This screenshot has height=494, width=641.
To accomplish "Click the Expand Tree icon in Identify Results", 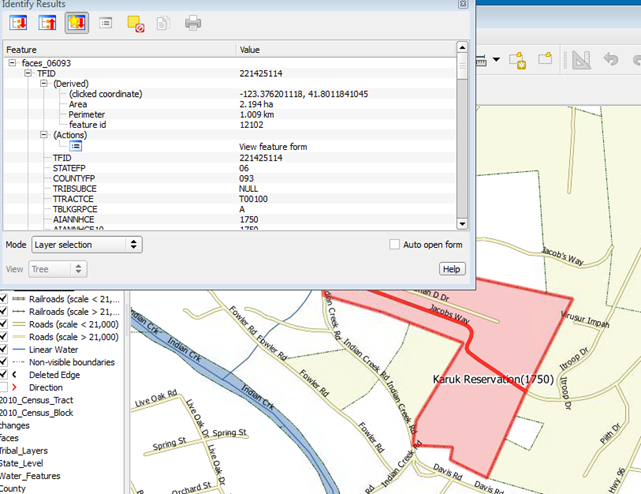I will (18, 22).
